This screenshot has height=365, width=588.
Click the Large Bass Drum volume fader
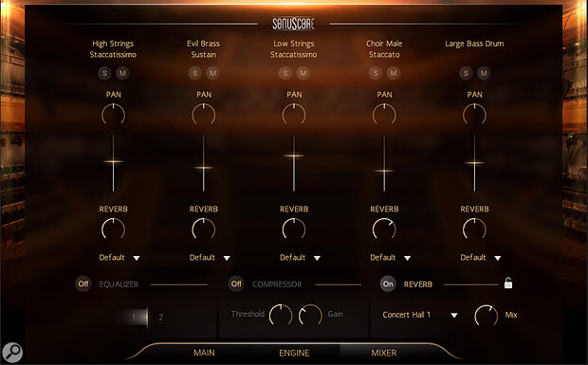coord(474,163)
